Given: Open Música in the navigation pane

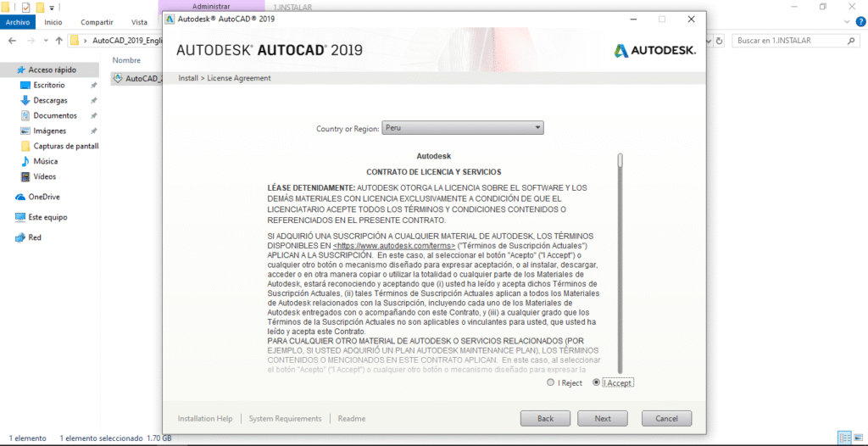Looking at the screenshot, I should [46, 161].
